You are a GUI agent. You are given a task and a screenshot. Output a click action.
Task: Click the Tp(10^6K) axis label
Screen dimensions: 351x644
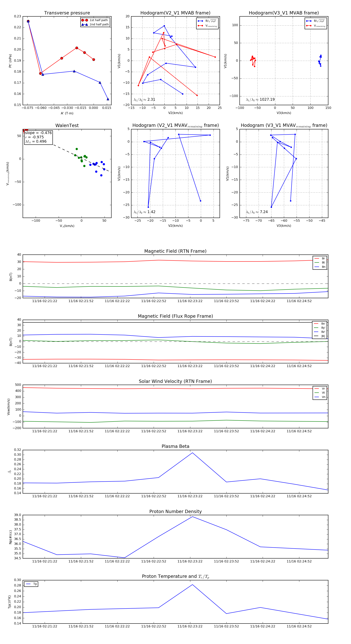pos(10,602)
